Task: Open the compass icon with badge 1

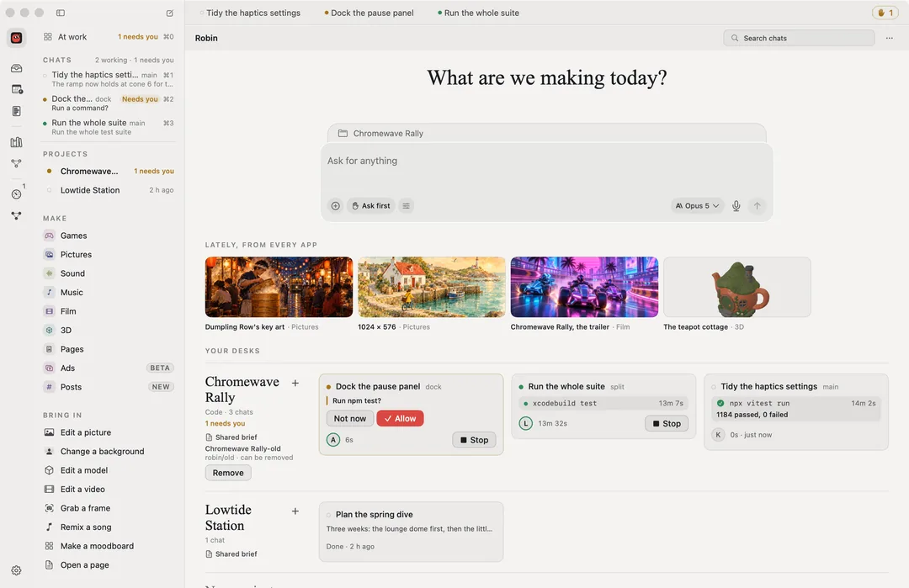Action: (x=16, y=194)
